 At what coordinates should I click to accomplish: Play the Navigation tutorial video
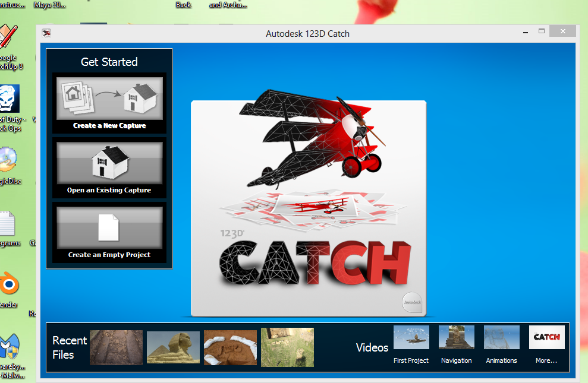pos(456,338)
